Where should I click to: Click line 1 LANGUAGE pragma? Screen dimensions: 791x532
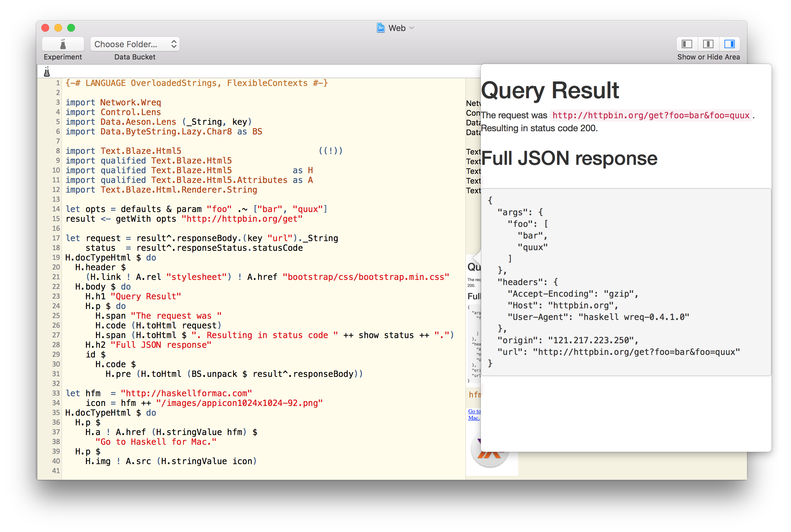(197, 83)
